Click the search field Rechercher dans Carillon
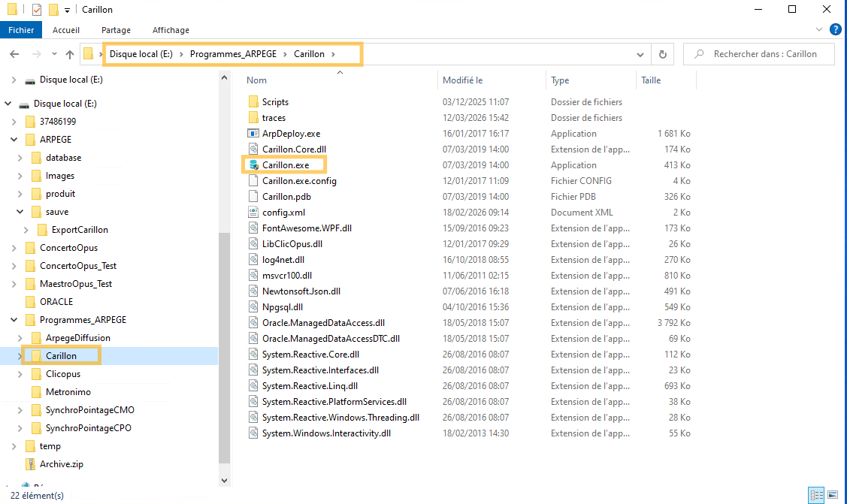This screenshot has height=504, width=847. pos(759,54)
